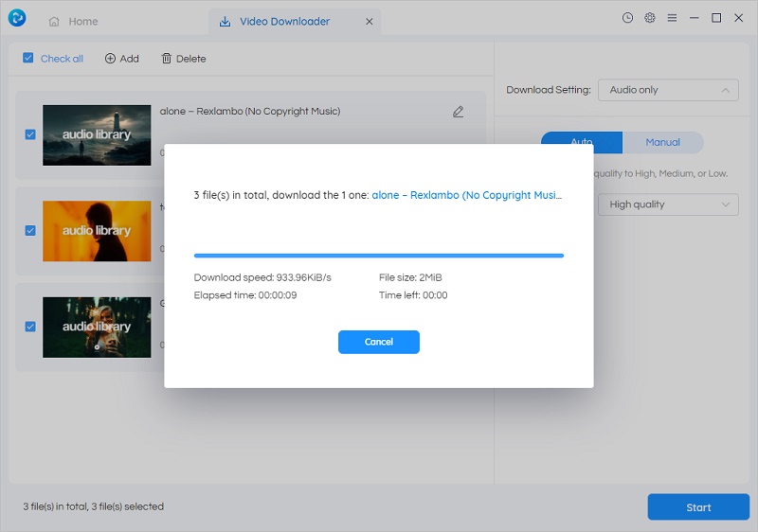Open the hamburger menu icon
Viewport: 758px width, 532px height.
pyautogui.click(x=672, y=18)
